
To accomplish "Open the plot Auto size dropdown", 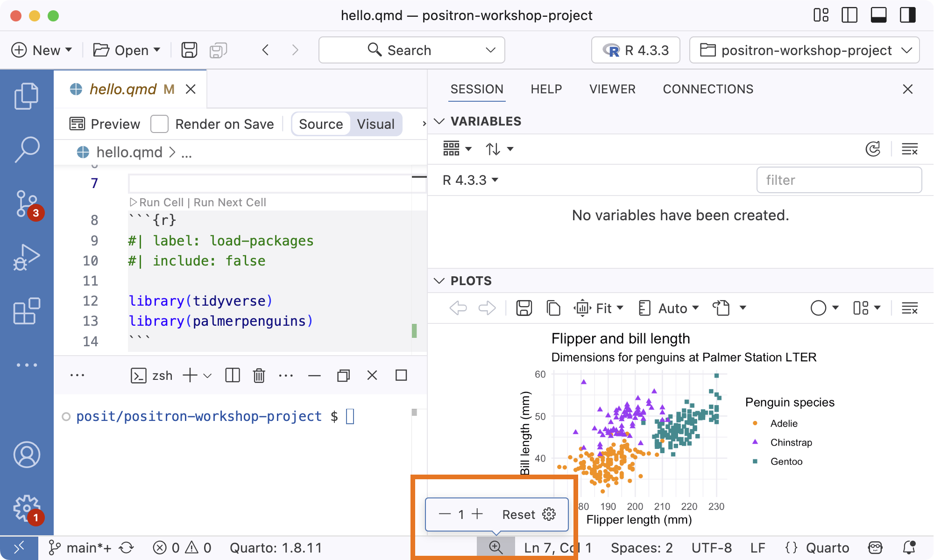I will pyautogui.click(x=669, y=308).
